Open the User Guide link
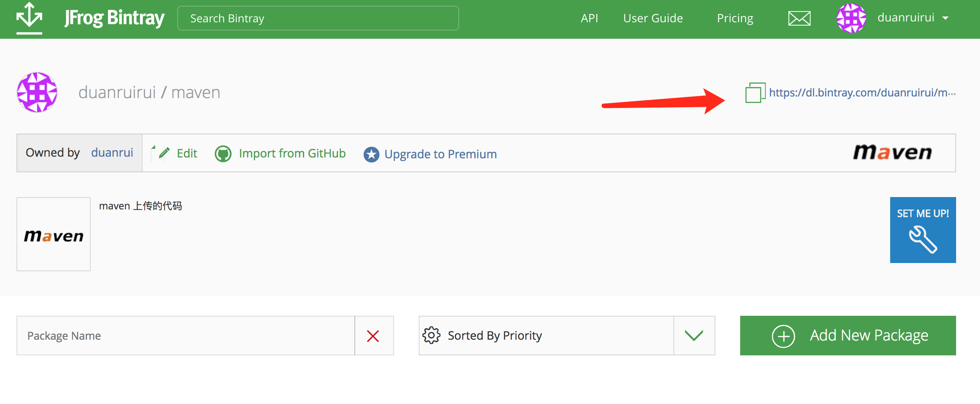Image resolution: width=980 pixels, height=404 pixels. tap(653, 18)
